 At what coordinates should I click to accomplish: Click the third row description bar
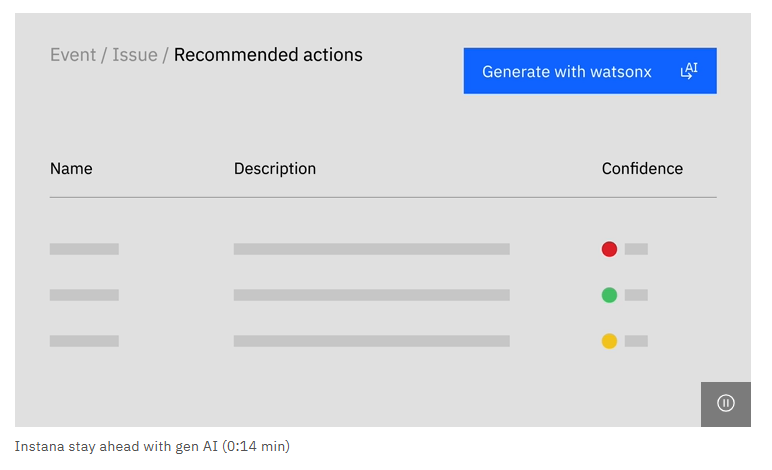(x=371, y=341)
